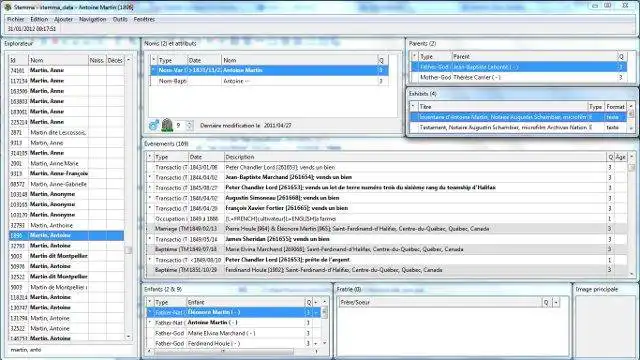Image resolution: width=640 pixels, height=360 pixels.
Task: Select the 1845/08/27 transaction about Halifax township lot
Action: pyautogui.click(x=387, y=187)
